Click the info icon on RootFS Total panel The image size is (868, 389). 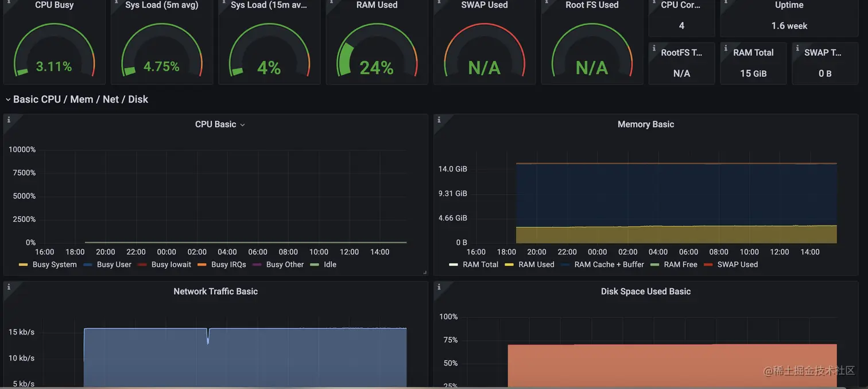(x=654, y=48)
